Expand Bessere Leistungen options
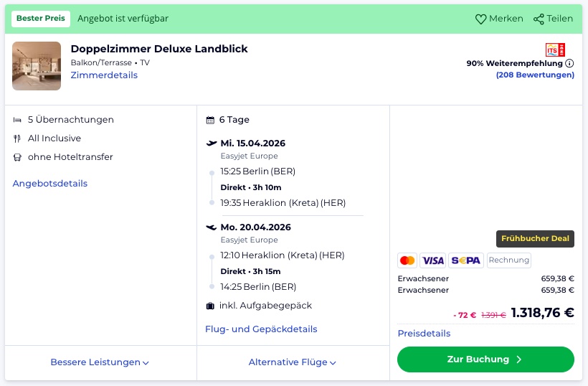The width and height of the screenshot is (588, 386). pos(100,362)
